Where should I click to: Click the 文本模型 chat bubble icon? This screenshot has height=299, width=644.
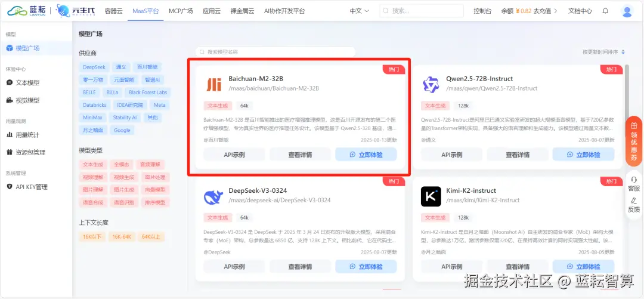click(x=10, y=83)
